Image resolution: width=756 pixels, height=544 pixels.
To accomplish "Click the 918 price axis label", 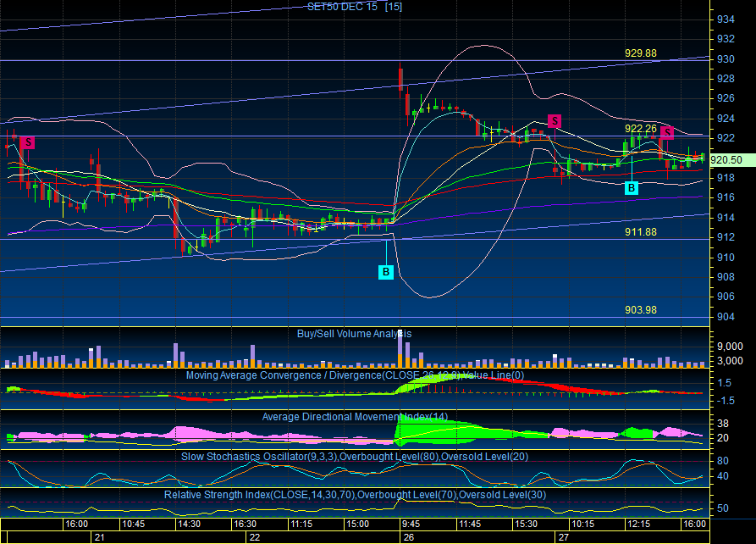I will click(726, 178).
